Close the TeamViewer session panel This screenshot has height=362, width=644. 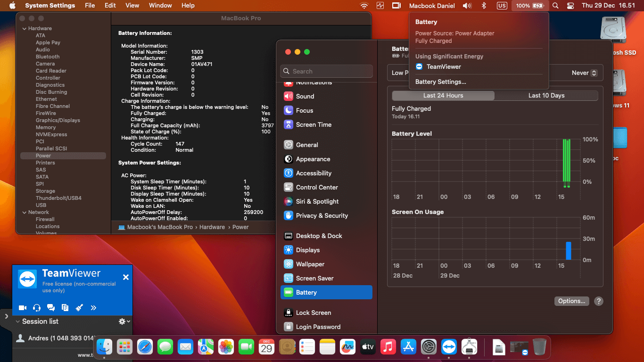click(x=126, y=277)
